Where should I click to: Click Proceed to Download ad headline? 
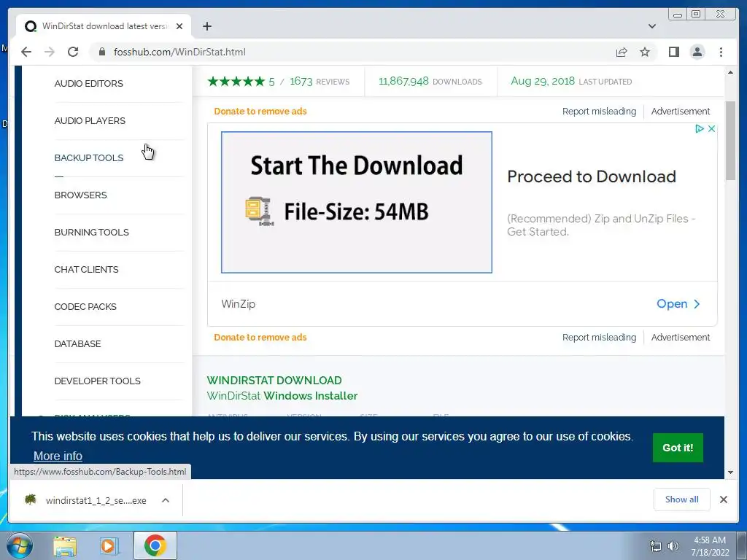pyautogui.click(x=591, y=176)
